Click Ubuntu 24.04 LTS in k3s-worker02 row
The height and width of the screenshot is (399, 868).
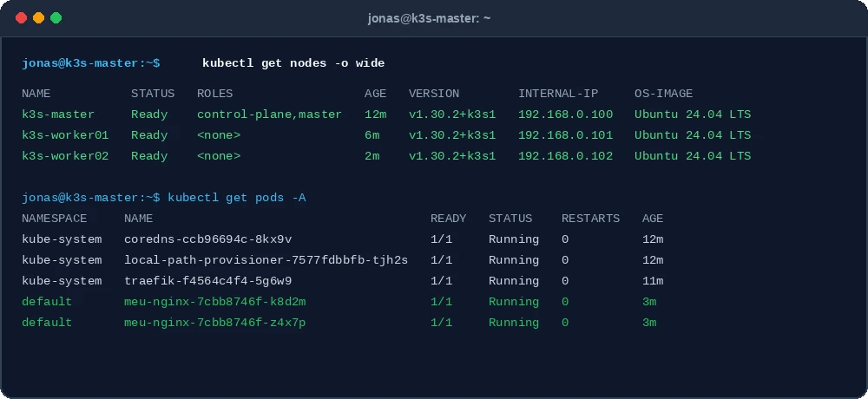693,156
